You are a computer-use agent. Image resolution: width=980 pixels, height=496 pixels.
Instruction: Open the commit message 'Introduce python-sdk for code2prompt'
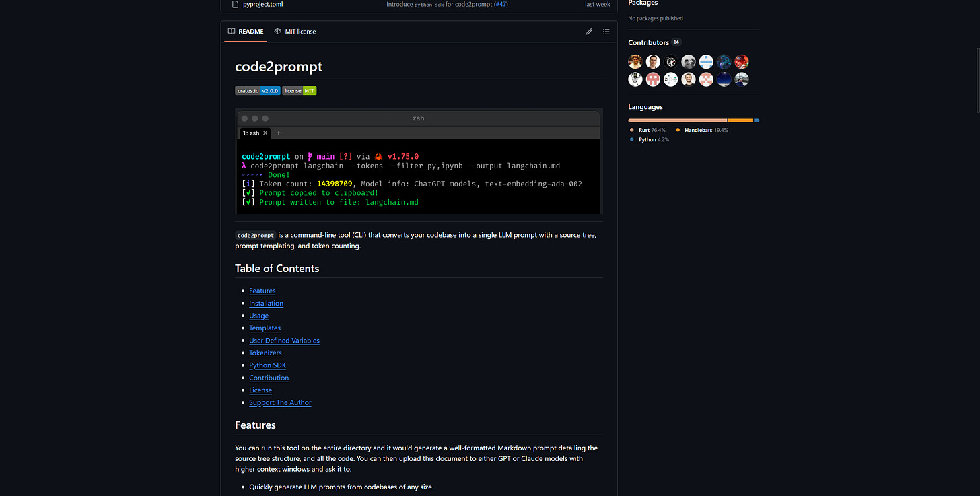point(439,4)
